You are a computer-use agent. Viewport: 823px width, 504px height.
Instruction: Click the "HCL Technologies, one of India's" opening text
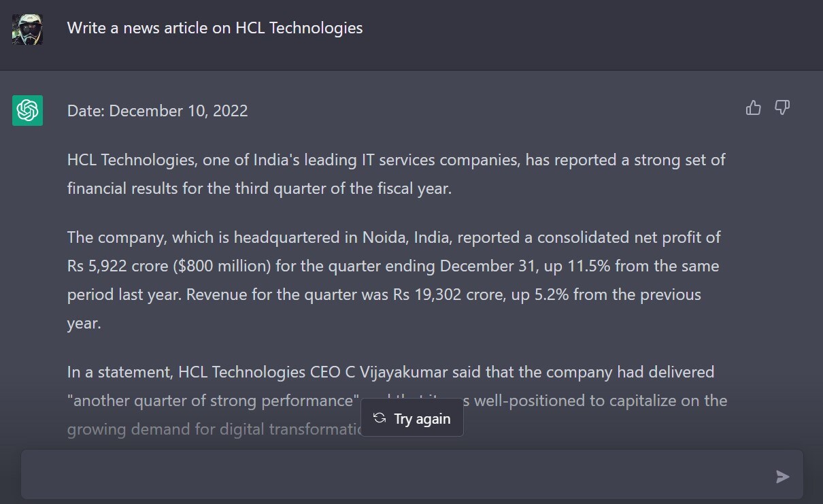click(x=168, y=161)
